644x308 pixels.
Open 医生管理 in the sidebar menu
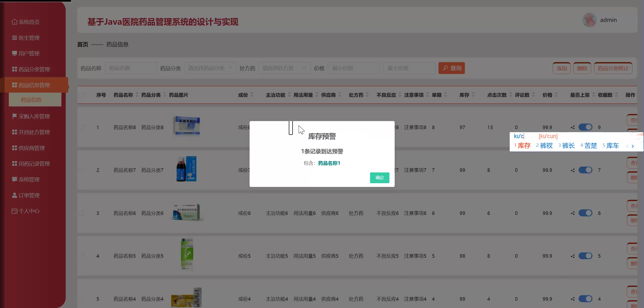click(x=29, y=38)
